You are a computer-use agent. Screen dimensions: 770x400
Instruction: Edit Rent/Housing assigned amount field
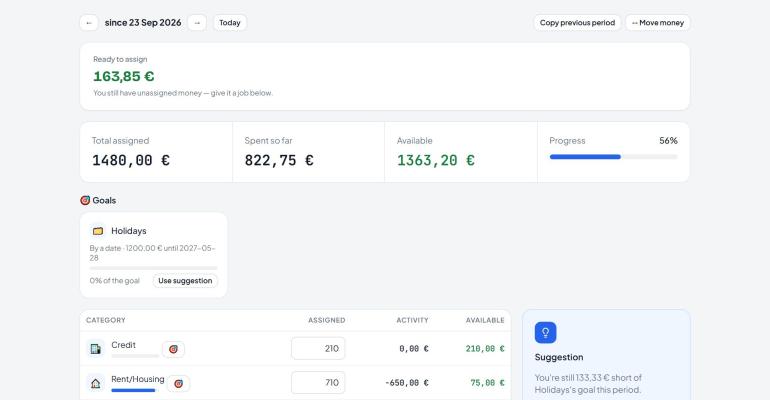[318, 383]
